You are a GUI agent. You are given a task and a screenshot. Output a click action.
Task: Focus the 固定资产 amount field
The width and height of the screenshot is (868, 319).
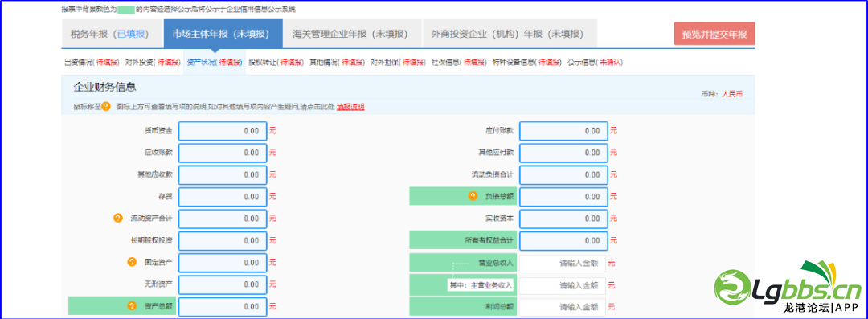pos(223,263)
